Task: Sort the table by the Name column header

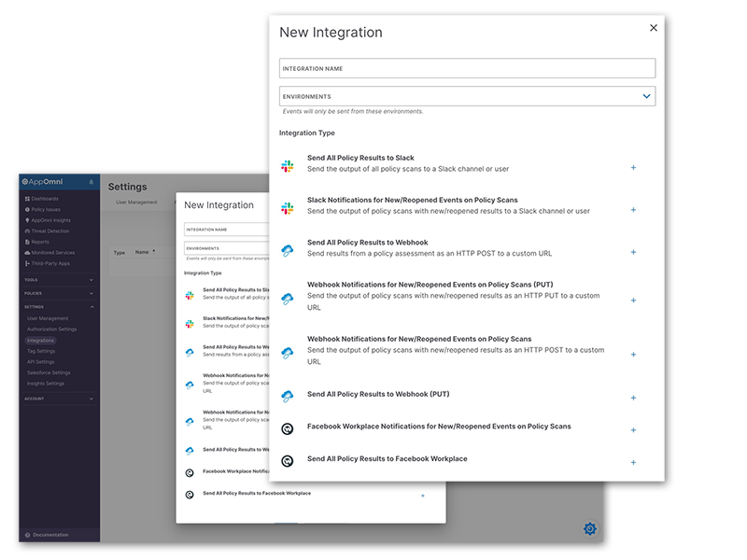Action: tap(143, 252)
